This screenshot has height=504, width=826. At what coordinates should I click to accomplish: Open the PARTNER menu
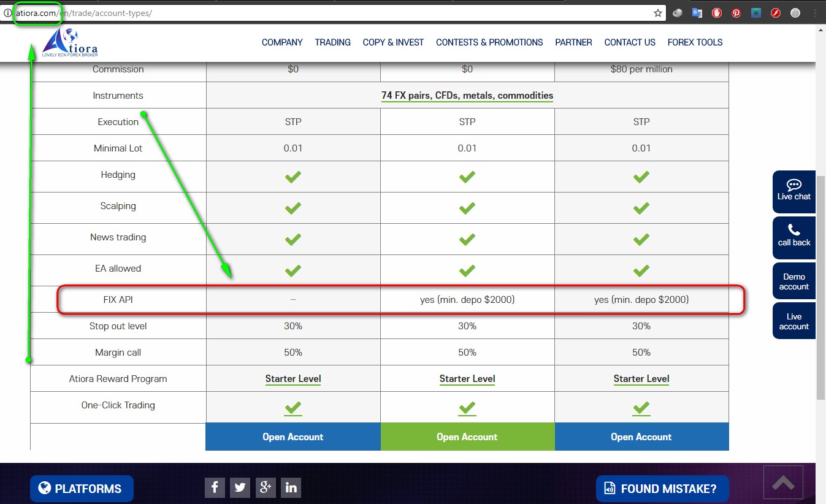point(573,42)
